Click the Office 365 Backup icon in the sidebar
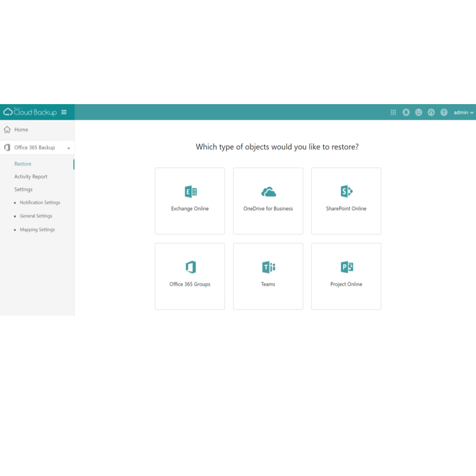Viewport: 476px width, 476px height. click(x=7, y=148)
